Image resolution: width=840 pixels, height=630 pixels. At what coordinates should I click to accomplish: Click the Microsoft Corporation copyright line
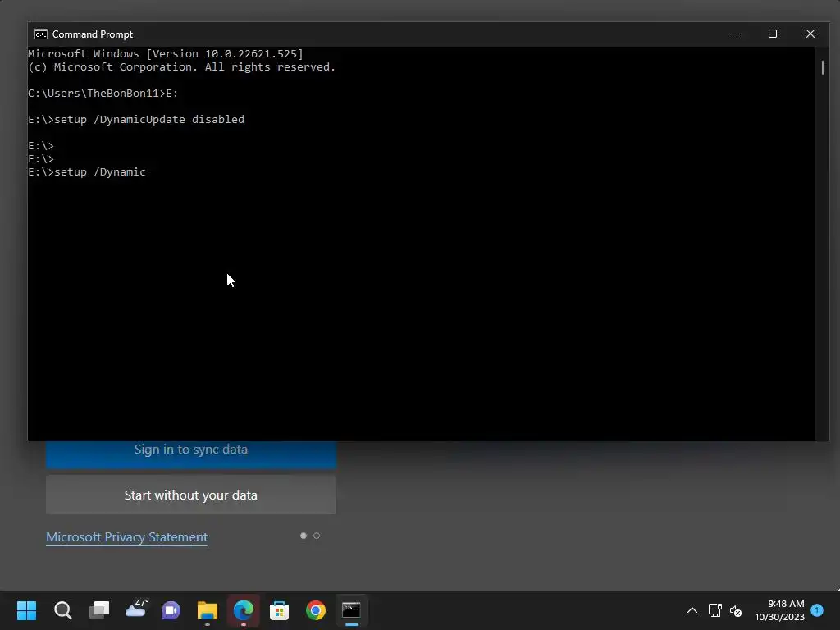pos(181,67)
